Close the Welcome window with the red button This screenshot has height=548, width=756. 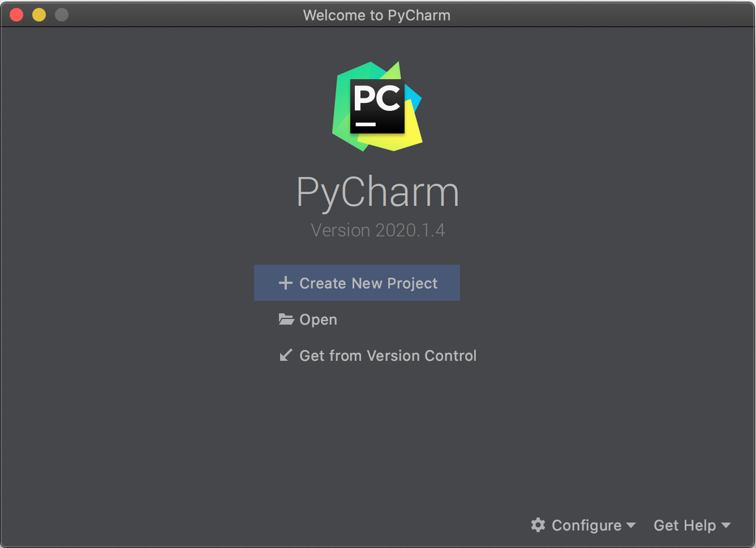(16, 15)
